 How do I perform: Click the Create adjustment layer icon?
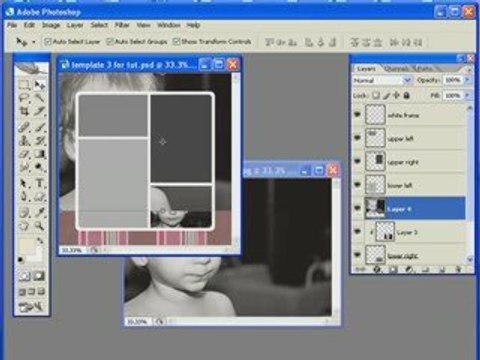click(x=409, y=269)
